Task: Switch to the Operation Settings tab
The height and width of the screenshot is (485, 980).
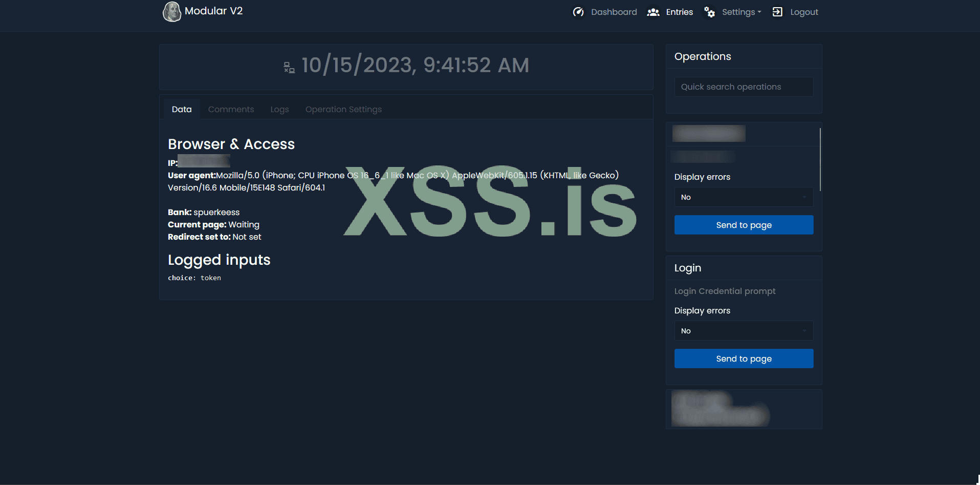Action: [x=343, y=109]
